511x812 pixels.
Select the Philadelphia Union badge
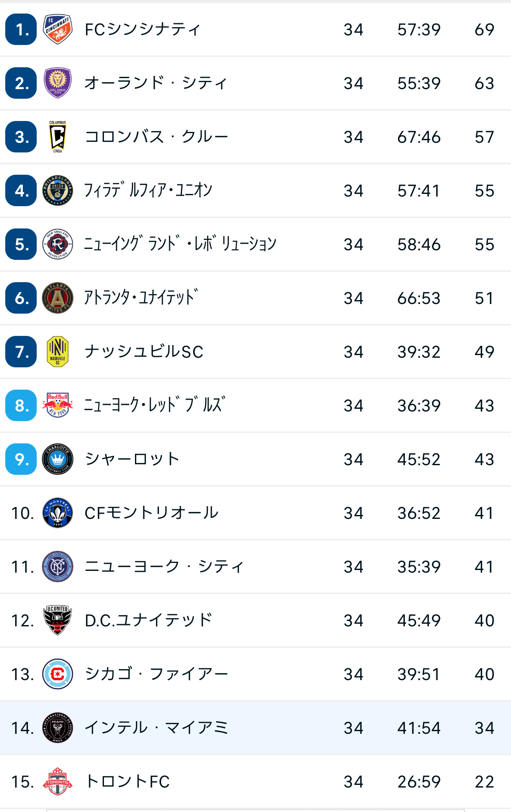pos(58,190)
